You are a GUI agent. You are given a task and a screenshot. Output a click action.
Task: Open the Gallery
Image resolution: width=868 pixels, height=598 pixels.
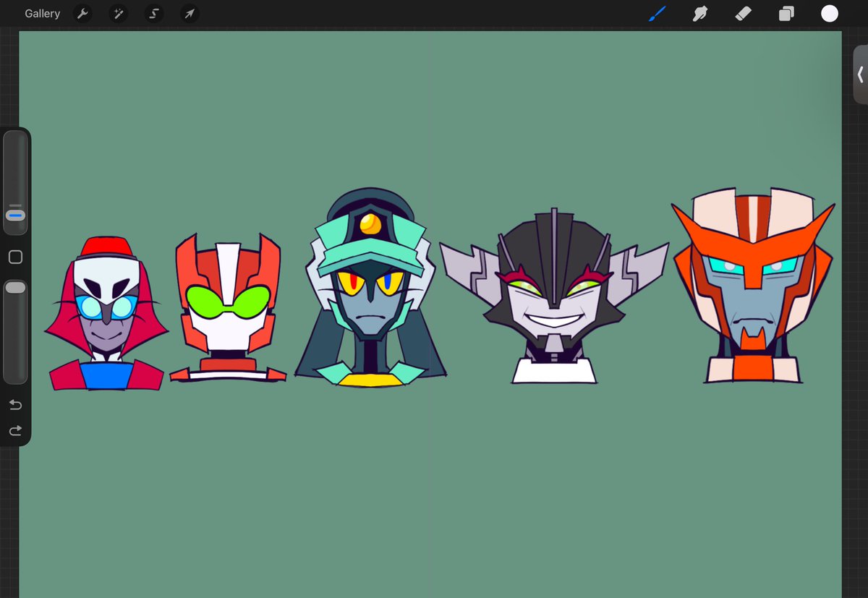(x=42, y=14)
